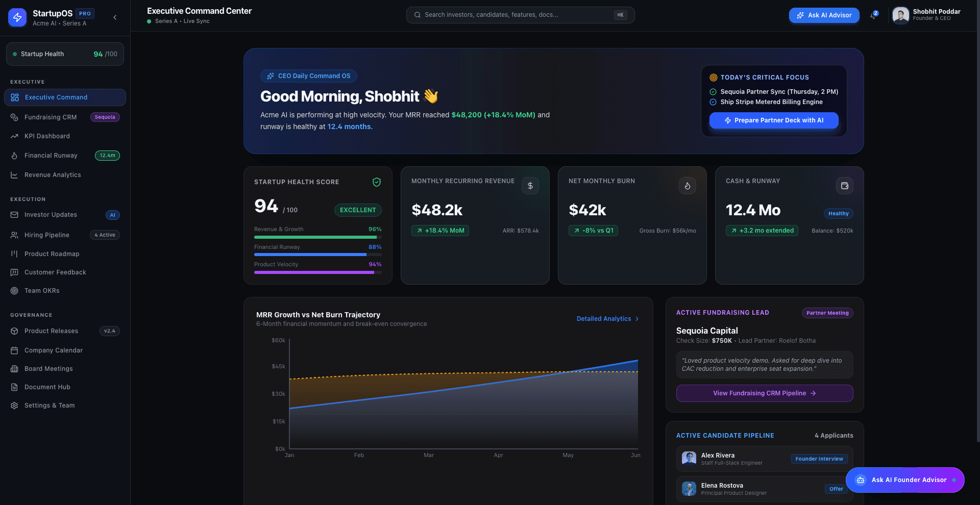The width and height of the screenshot is (980, 505).
Task: Click the Fundraising CRM coins icon
Action: coord(14,117)
